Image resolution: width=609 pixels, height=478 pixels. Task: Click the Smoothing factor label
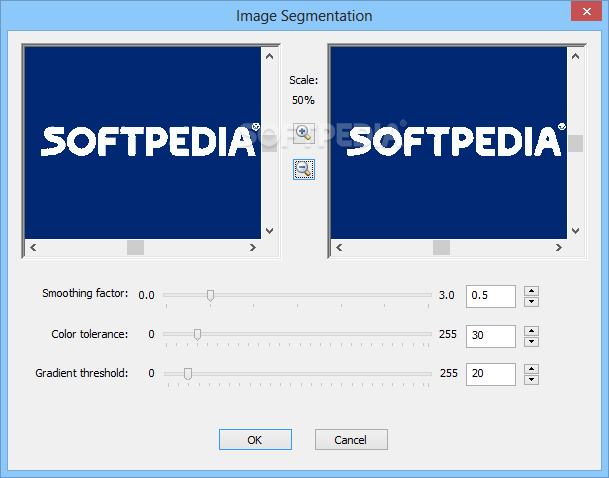pos(85,293)
